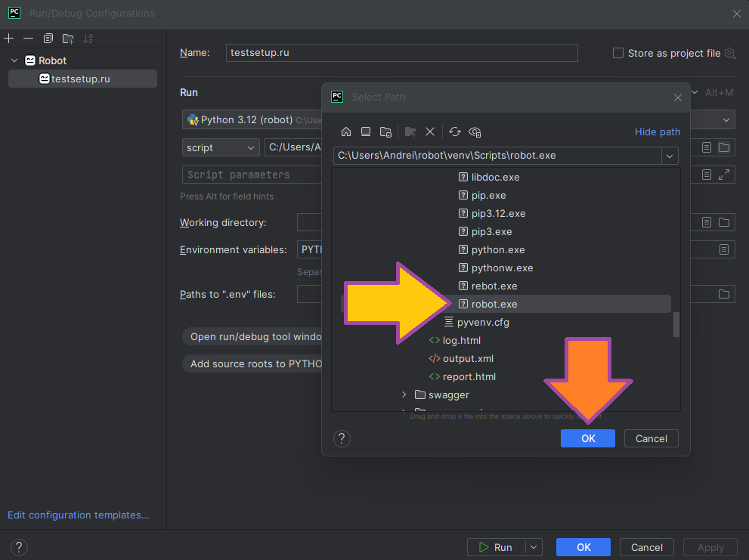Viewport: 749px width, 560px height.
Task: Open the Python interpreter dropdown arrow
Action: point(726,120)
